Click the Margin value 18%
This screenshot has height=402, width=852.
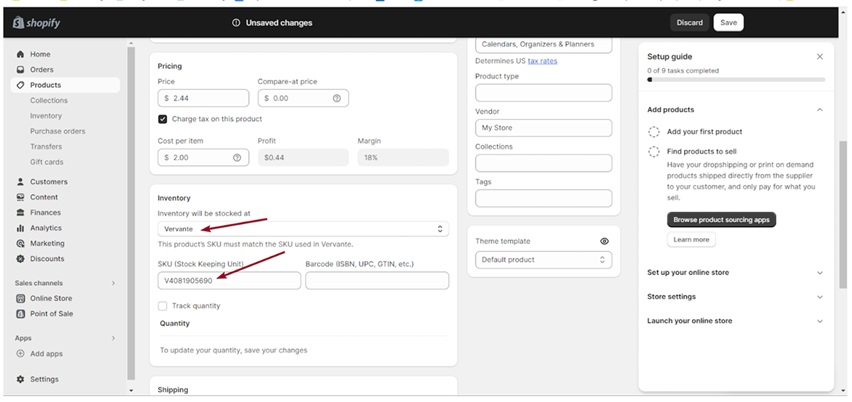point(403,158)
